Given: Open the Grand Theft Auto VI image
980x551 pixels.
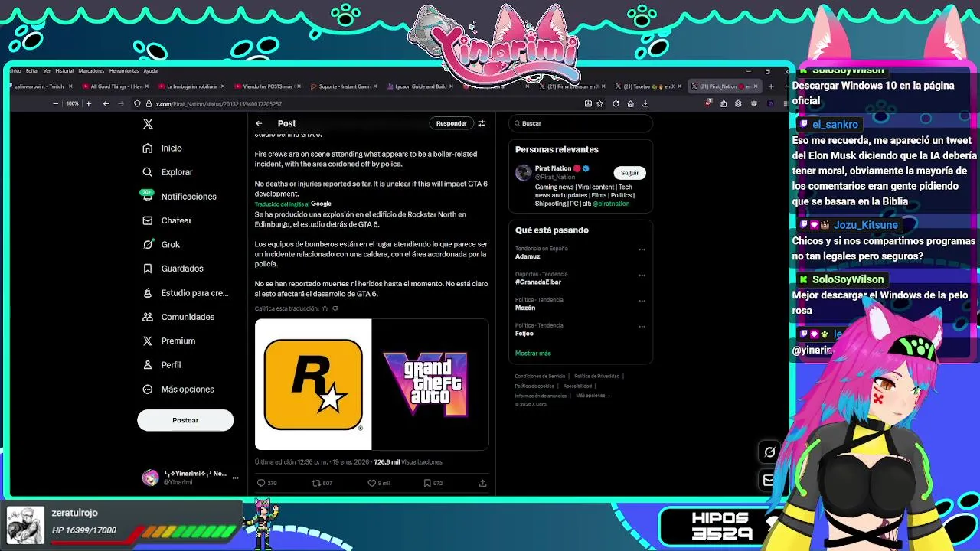Looking at the screenshot, I should (x=430, y=384).
